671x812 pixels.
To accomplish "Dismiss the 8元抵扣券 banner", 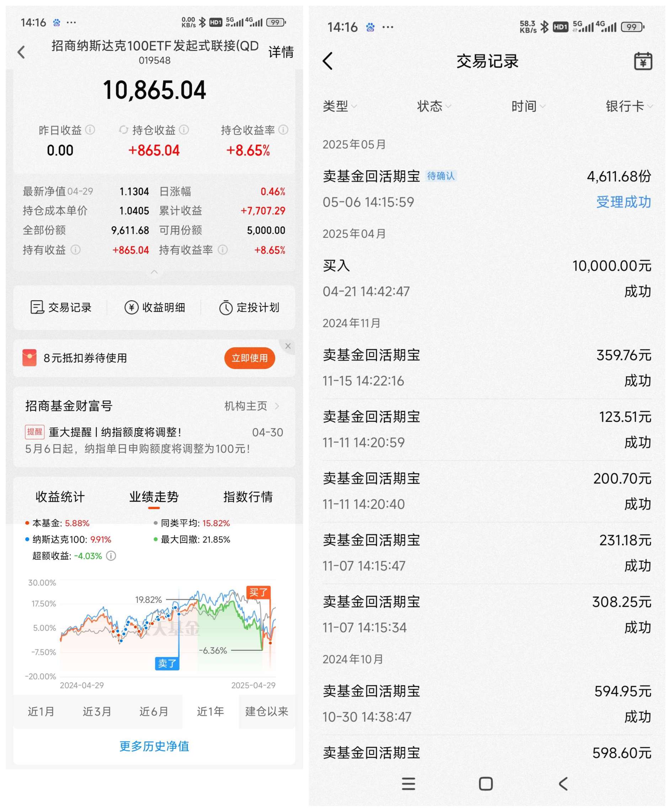I will click(288, 346).
